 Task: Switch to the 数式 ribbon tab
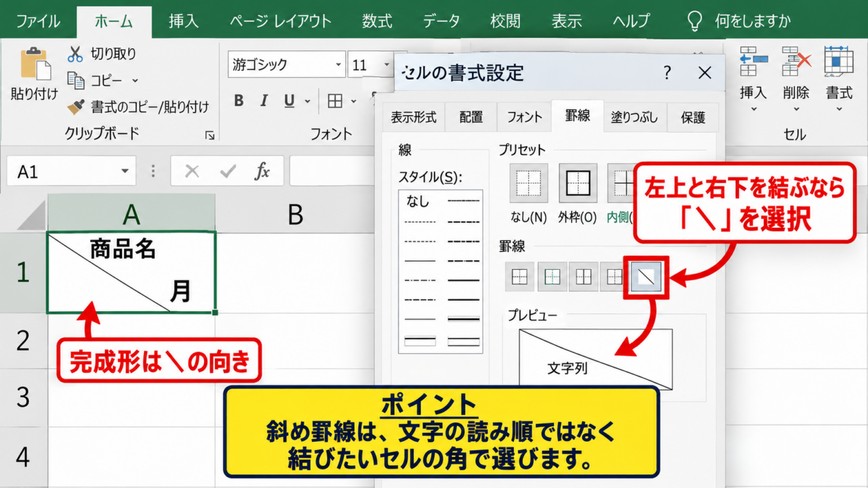point(377,21)
